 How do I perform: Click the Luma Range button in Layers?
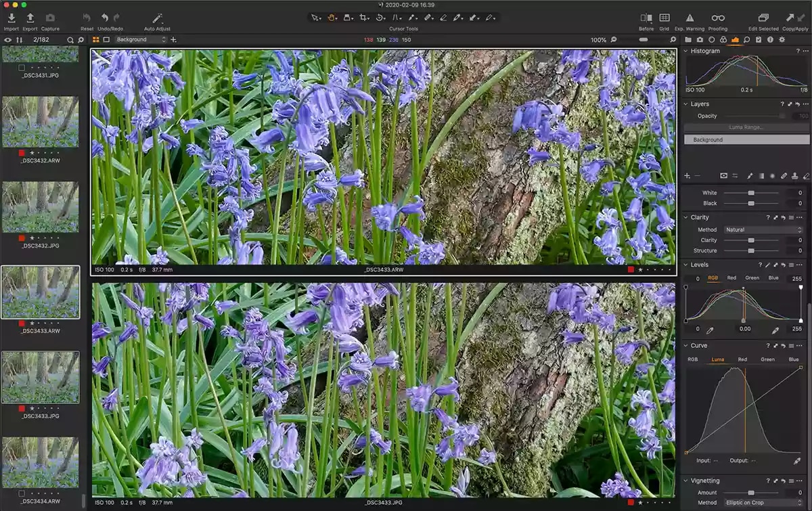[746, 127]
